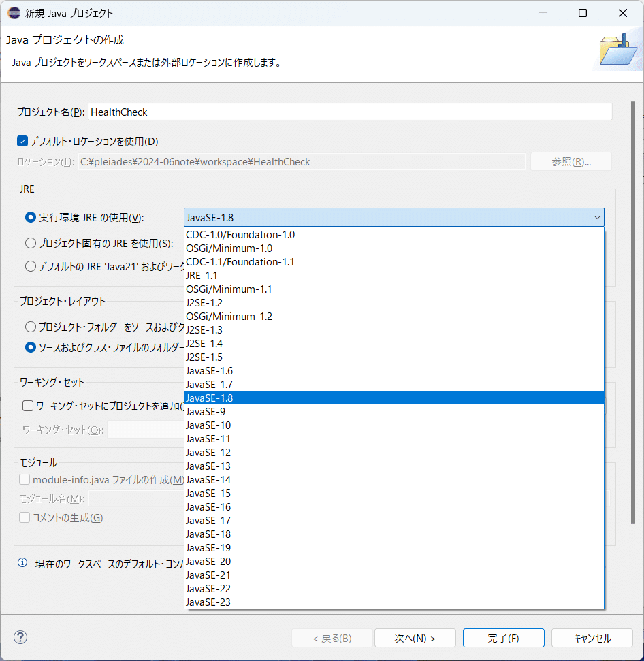Viewport: 644px width, 661px height.
Task: Click highlighted JavaSE-1.8 list item
Action: click(393, 398)
